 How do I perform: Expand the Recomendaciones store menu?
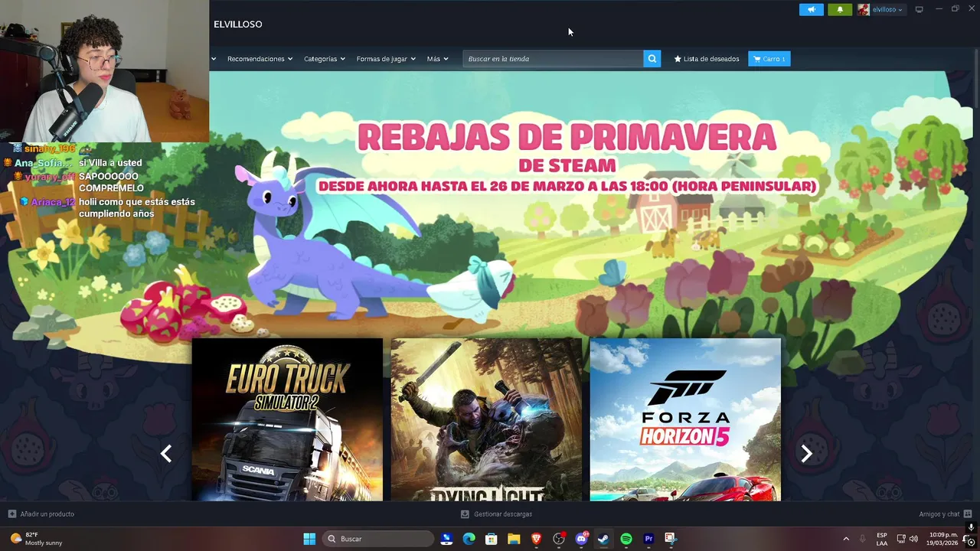[x=260, y=59]
